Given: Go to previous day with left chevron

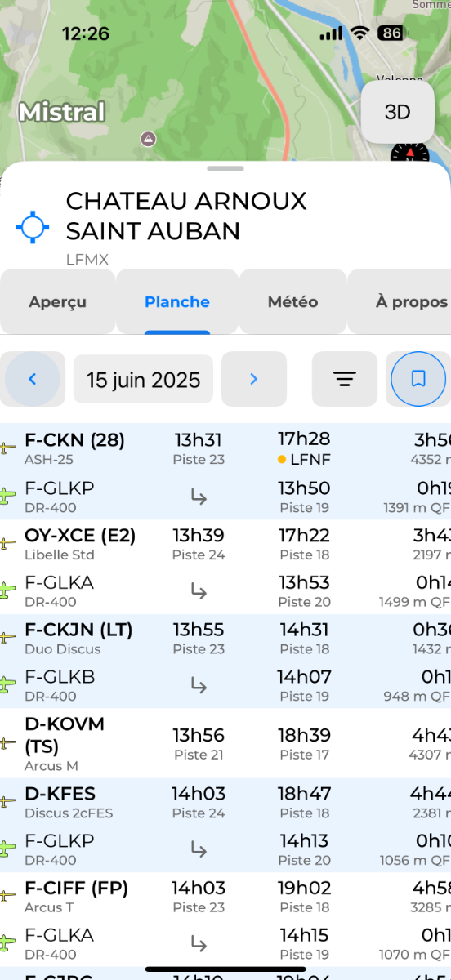Looking at the screenshot, I should point(33,379).
